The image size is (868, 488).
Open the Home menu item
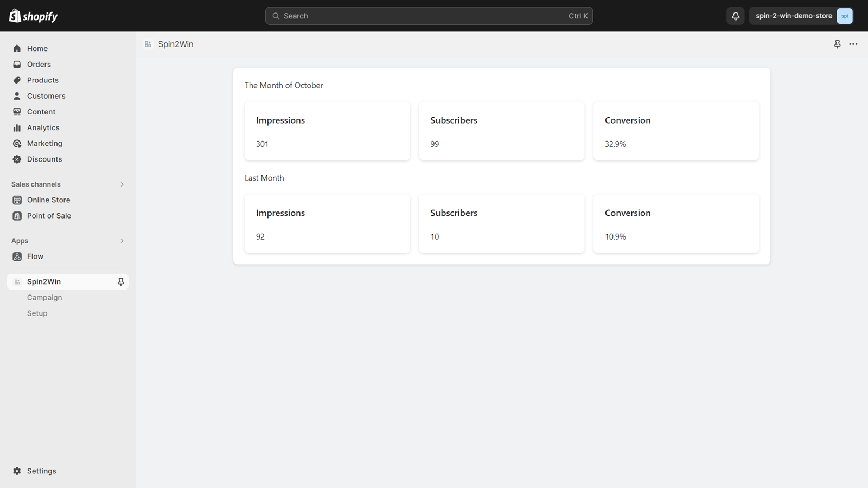coord(68,48)
